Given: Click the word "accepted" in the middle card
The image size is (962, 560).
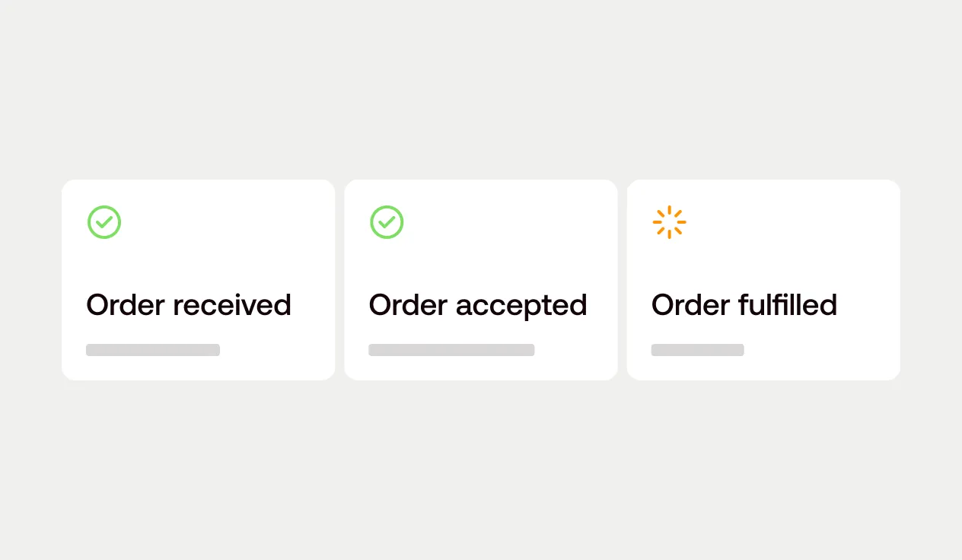Looking at the screenshot, I should tap(521, 305).
